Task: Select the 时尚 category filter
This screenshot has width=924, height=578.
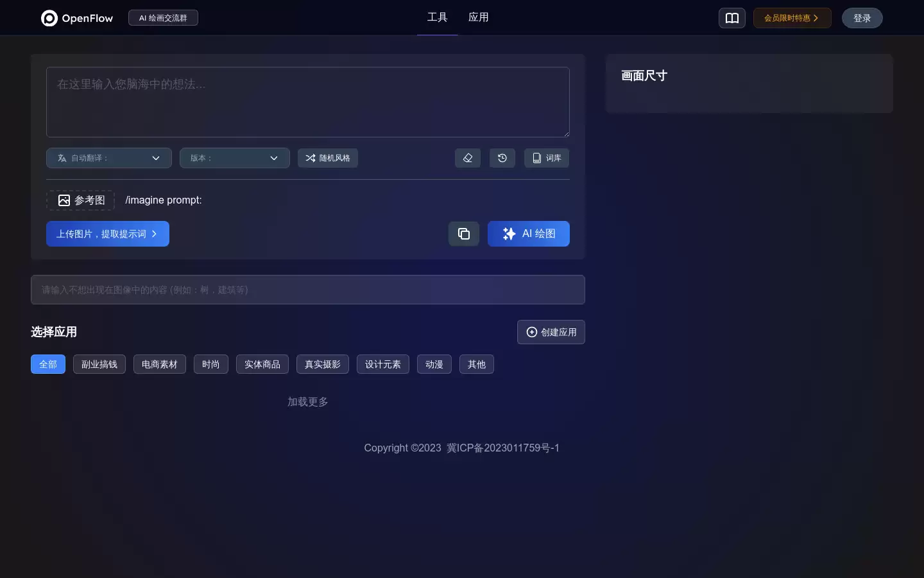Action: 211,364
